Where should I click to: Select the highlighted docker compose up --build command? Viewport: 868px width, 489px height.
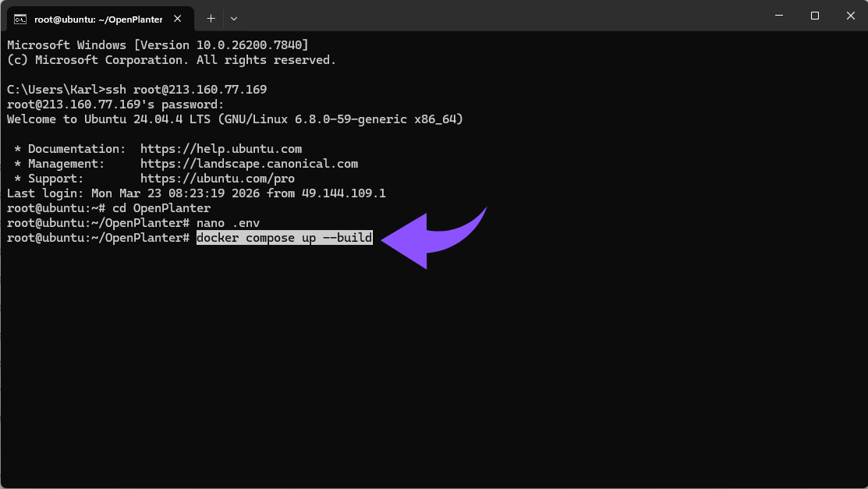click(284, 237)
